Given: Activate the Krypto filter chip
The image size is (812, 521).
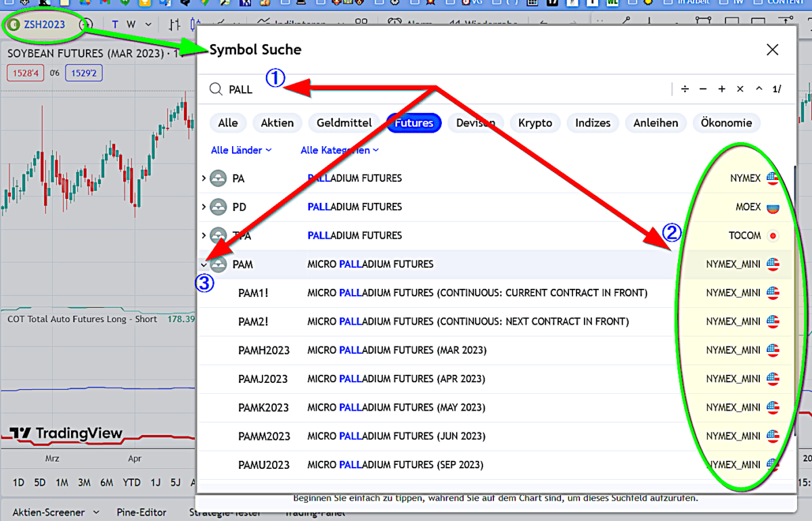Looking at the screenshot, I should tap(535, 123).
